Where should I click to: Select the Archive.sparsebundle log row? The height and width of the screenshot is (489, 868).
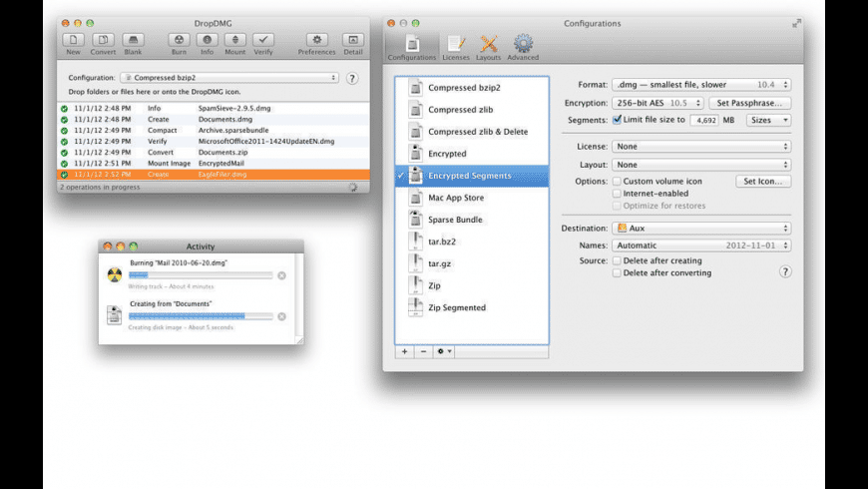[214, 130]
